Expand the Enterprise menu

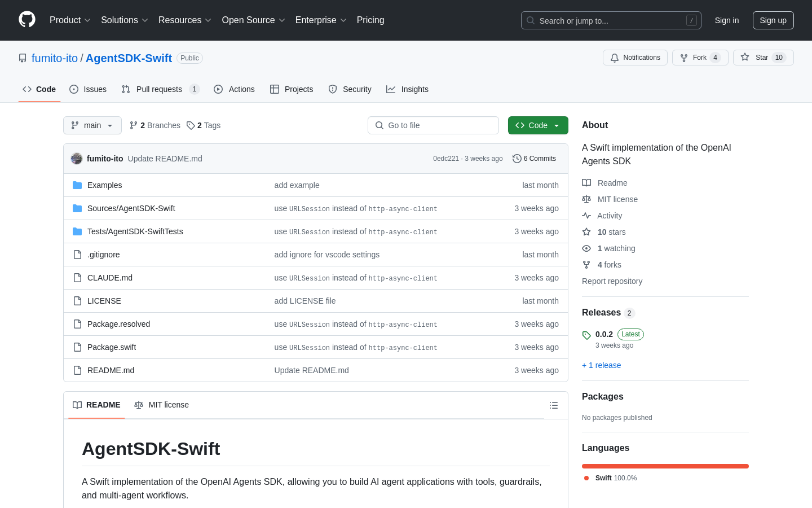coord(321,20)
